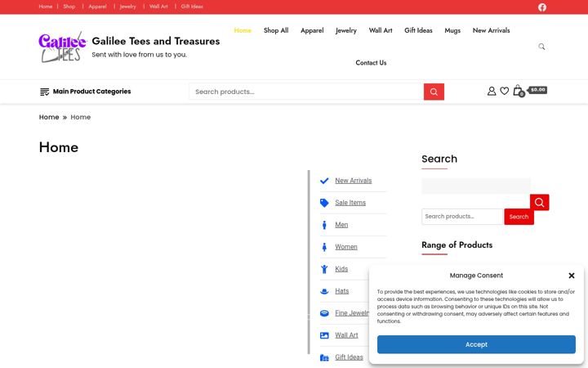This screenshot has width=588, height=368.
Task: Open Shop All menu item
Action: pos(276,30)
